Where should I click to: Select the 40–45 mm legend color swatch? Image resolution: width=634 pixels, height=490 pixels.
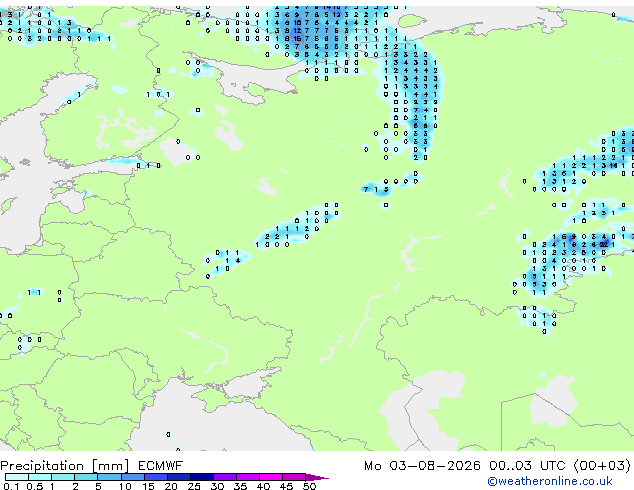pyautogui.click(x=271, y=477)
